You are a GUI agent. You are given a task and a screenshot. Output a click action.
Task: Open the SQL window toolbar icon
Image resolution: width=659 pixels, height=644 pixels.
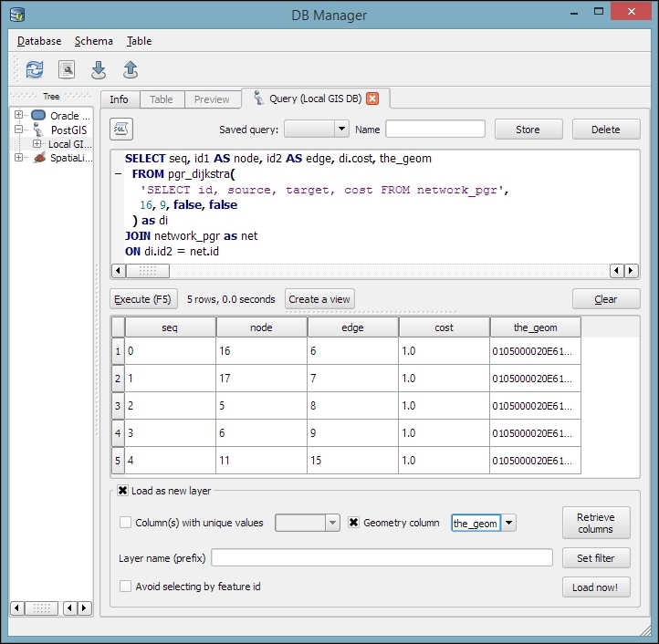[66, 70]
